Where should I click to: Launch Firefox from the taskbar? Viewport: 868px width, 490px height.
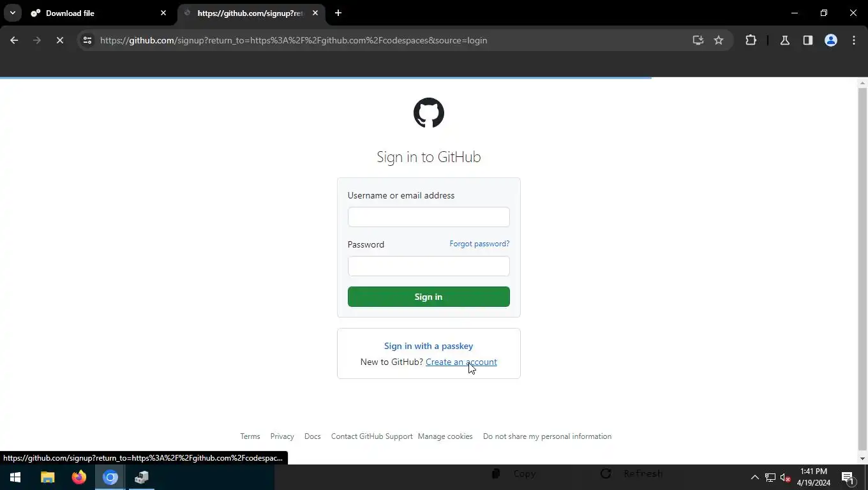79,477
